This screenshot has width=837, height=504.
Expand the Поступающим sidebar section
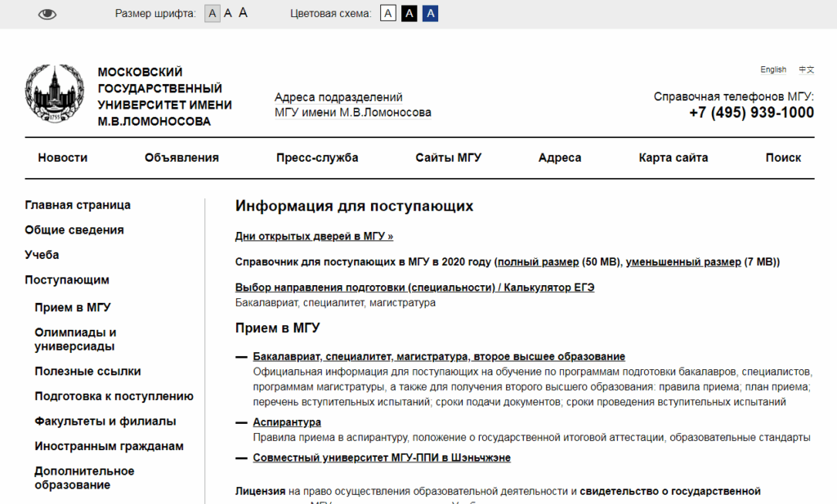67,280
